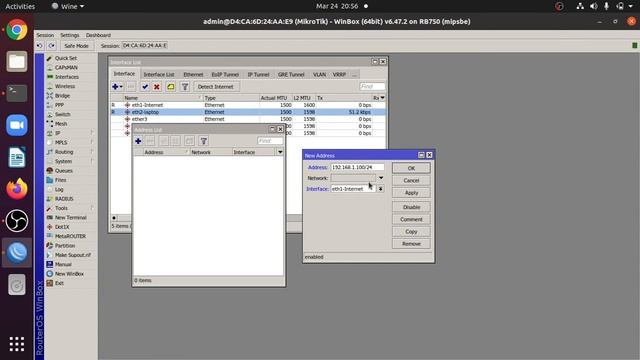Expand the Network field arrow
The height and width of the screenshot is (360, 640).
click(381, 178)
